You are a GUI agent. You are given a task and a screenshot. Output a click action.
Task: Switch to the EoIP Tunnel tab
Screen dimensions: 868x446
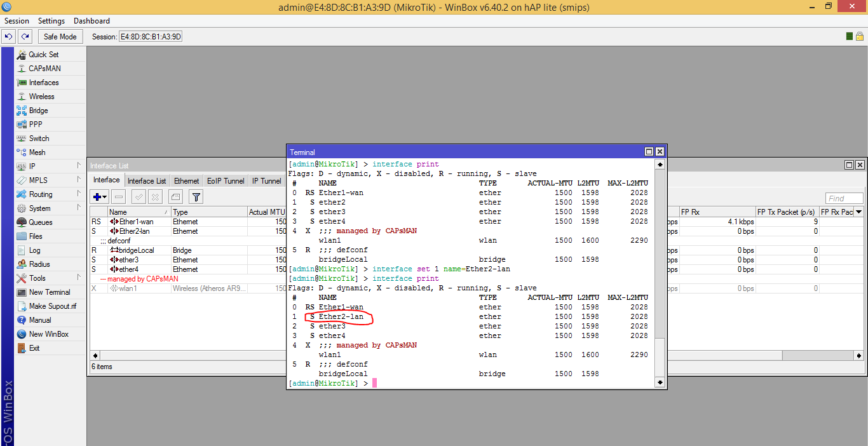pos(226,181)
